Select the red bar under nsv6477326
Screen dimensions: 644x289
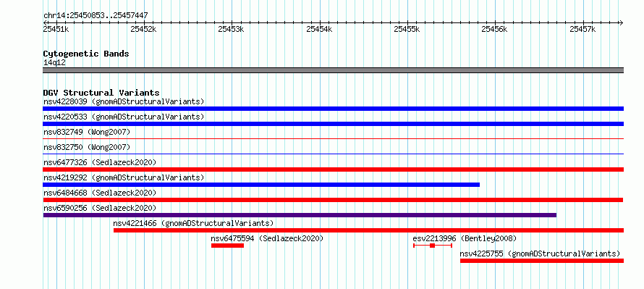point(333,169)
